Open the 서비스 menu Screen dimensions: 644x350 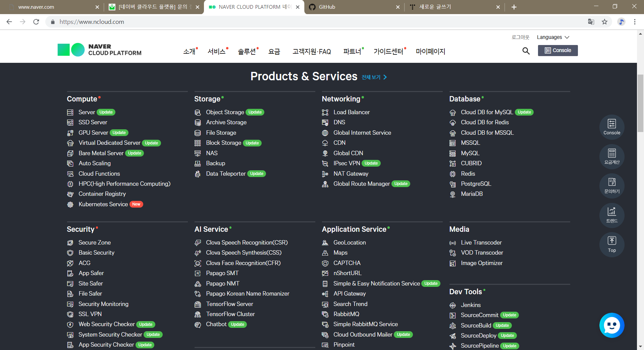[x=217, y=51]
